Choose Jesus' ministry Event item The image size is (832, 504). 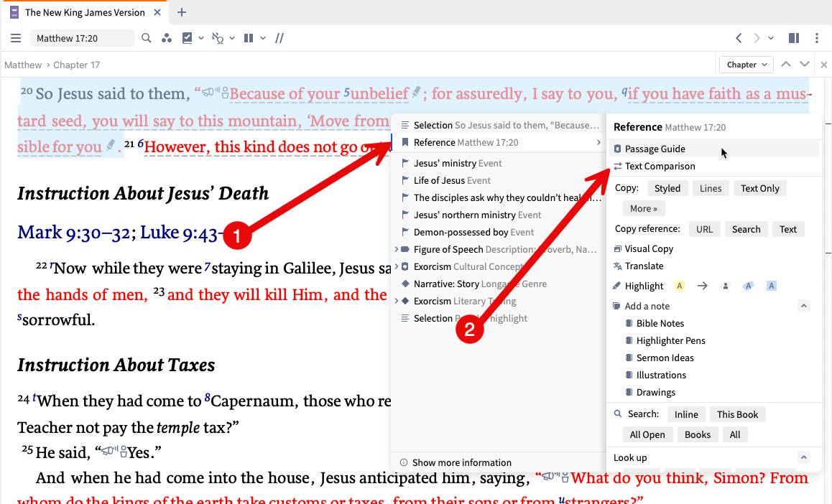click(x=499, y=163)
